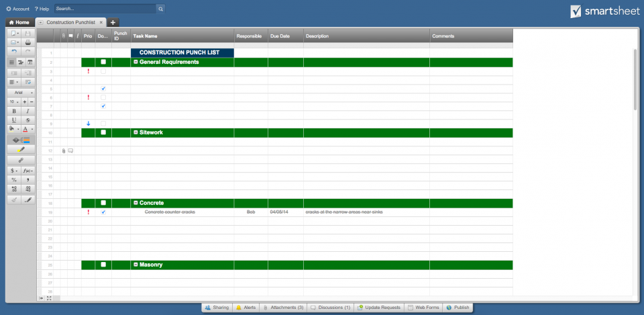Image resolution: width=644 pixels, height=315 pixels.
Task: Collapse the General Requirements section
Action: [x=136, y=62]
